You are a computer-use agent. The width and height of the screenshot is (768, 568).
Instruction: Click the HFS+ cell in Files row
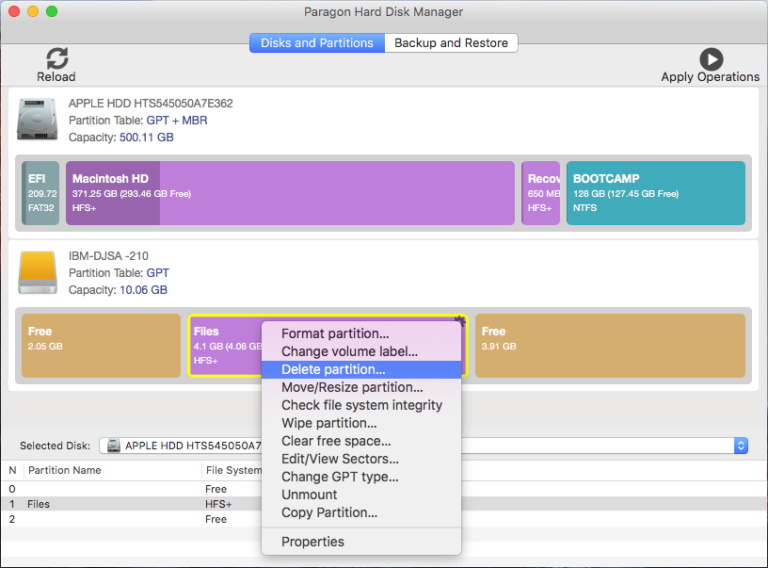point(218,504)
